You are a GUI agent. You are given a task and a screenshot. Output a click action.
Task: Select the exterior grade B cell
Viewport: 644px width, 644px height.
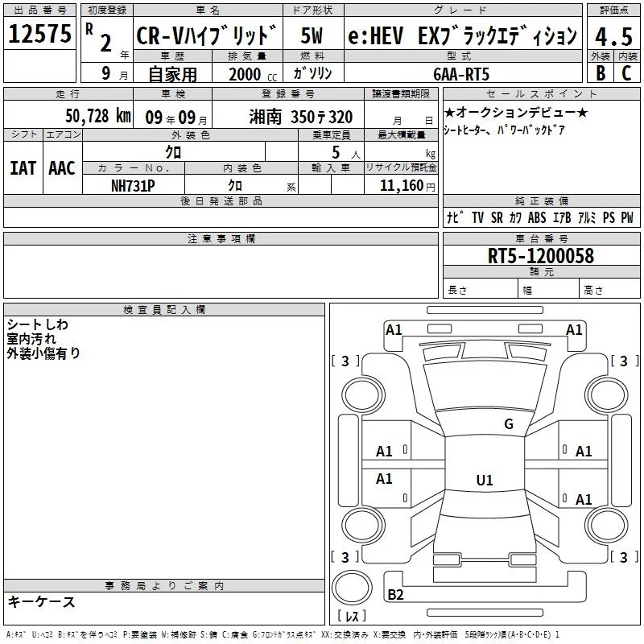tap(600, 72)
